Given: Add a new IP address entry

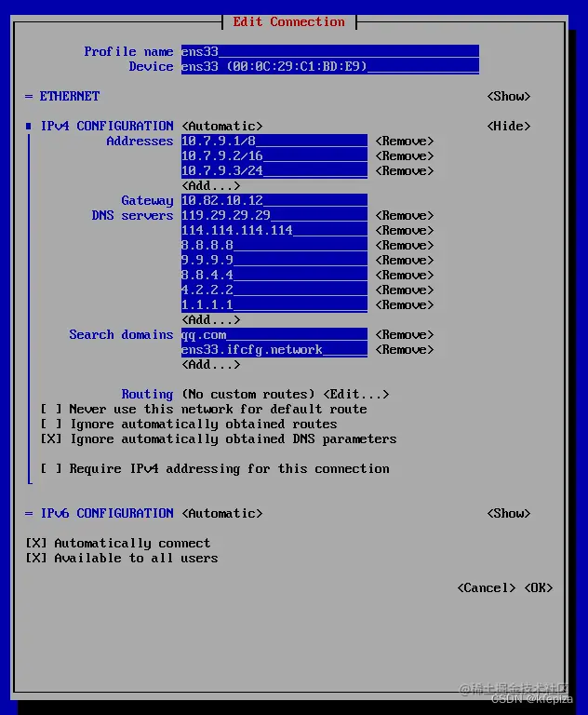Looking at the screenshot, I should pyautogui.click(x=211, y=185).
